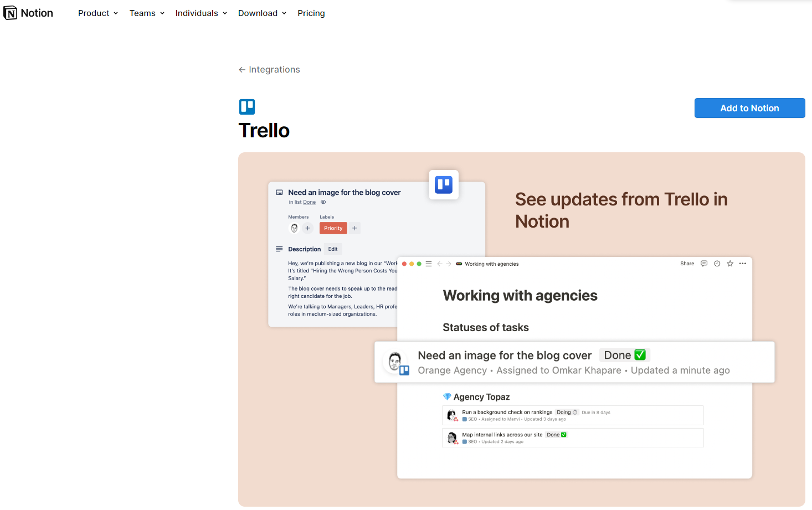Image resolution: width=812 pixels, height=510 pixels.
Task: Expand the Download menu
Action: coord(262,13)
